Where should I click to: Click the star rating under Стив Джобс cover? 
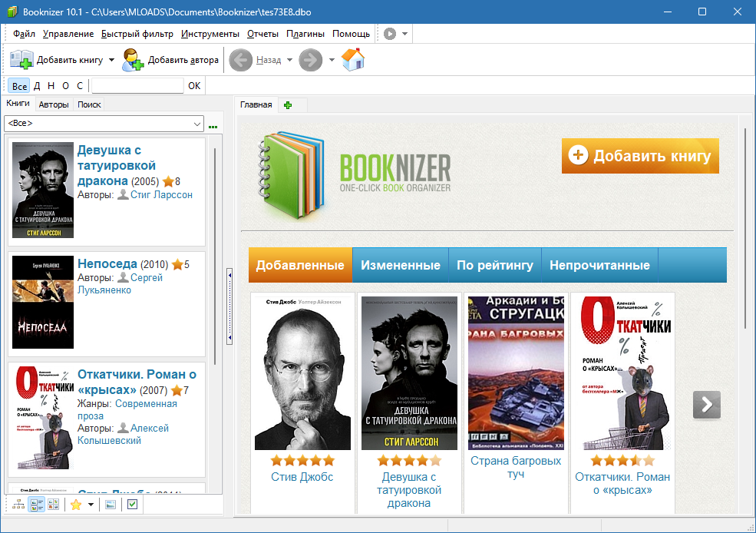(x=302, y=460)
